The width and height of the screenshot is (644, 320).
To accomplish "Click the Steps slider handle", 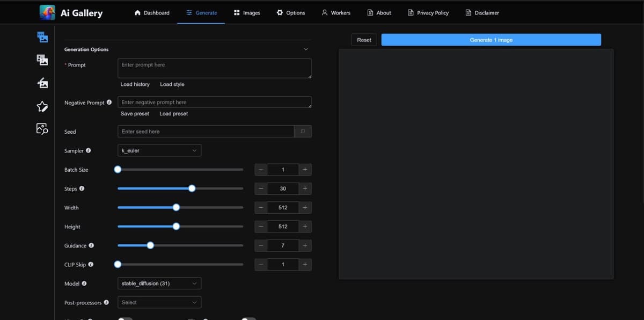I will (192, 188).
